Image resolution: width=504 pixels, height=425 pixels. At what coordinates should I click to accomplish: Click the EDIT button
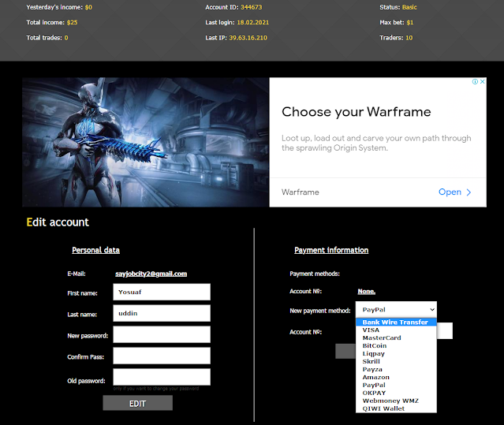[137, 403]
